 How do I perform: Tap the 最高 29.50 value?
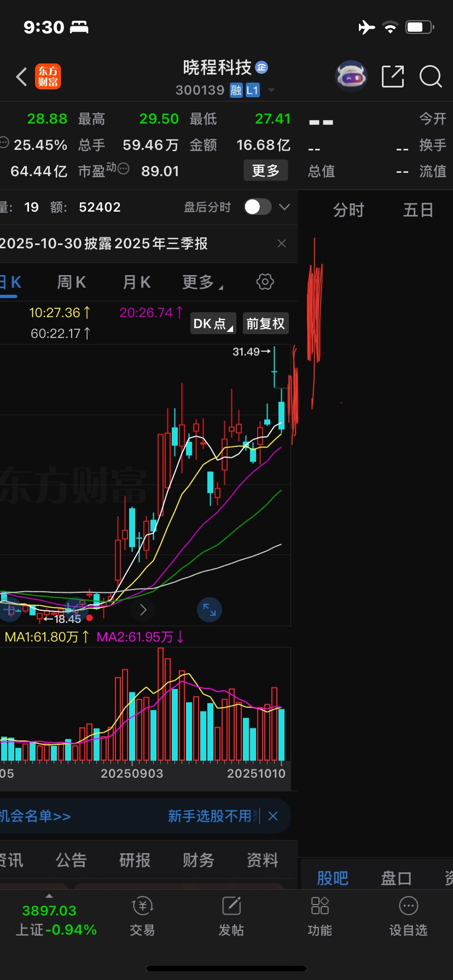159,119
